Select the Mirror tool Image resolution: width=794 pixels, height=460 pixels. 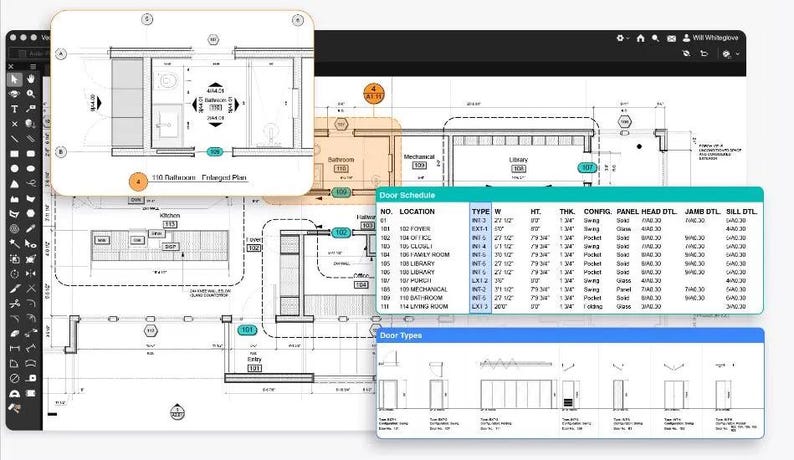pyautogui.click(x=31, y=274)
